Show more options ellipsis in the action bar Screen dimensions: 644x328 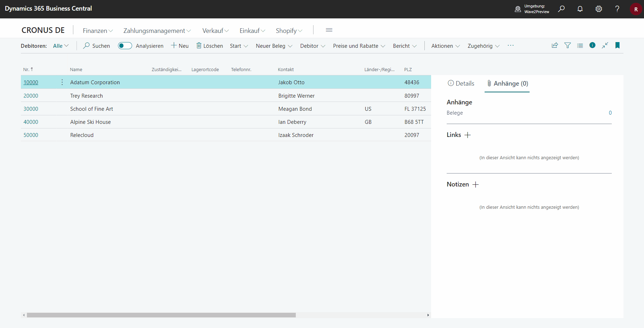(510, 46)
